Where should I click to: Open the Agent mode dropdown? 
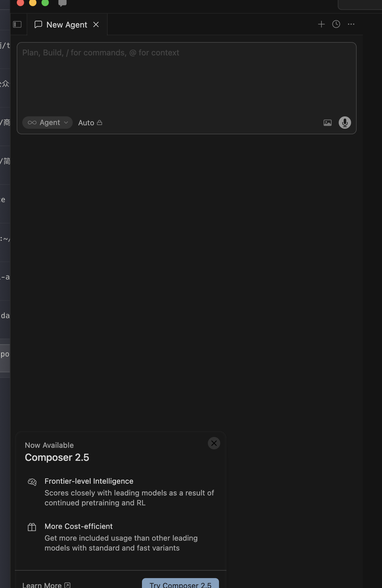tap(48, 123)
